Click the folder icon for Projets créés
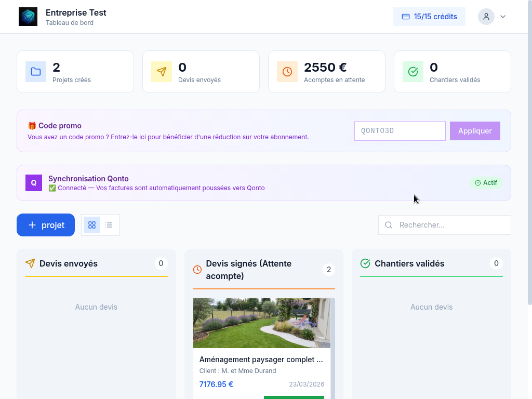Image resolution: width=532 pixels, height=399 pixels. (36, 72)
